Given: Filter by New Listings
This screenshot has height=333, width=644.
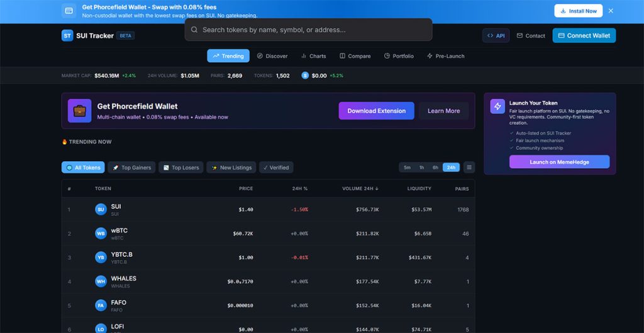Looking at the screenshot, I should tap(231, 167).
